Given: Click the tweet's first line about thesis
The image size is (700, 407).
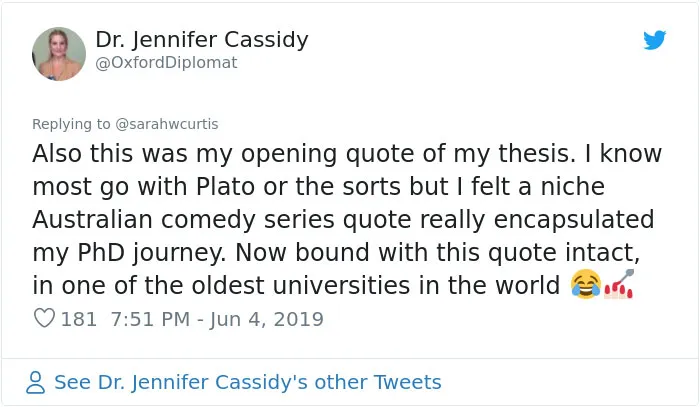Looking at the screenshot, I should click(347, 154).
